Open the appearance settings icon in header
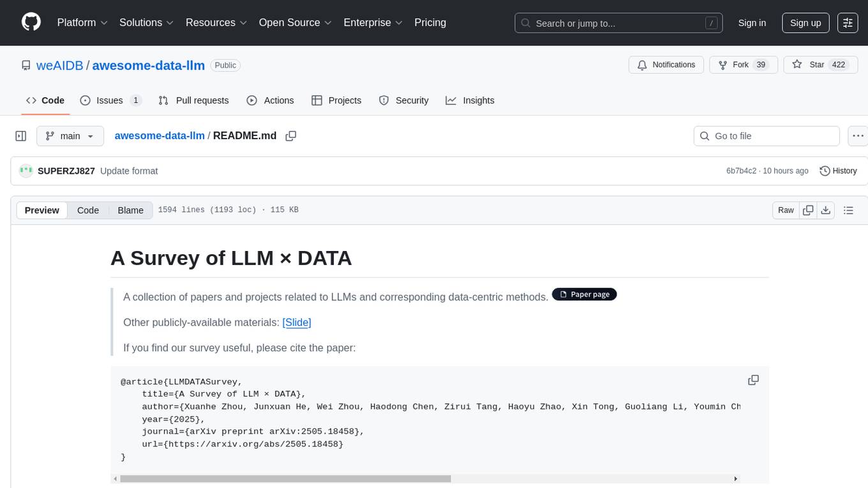Screen dimensions: 868x488 tap(848, 23)
